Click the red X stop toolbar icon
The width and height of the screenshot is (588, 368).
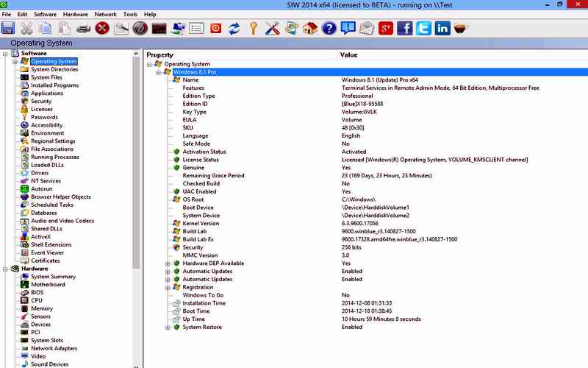click(x=103, y=29)
